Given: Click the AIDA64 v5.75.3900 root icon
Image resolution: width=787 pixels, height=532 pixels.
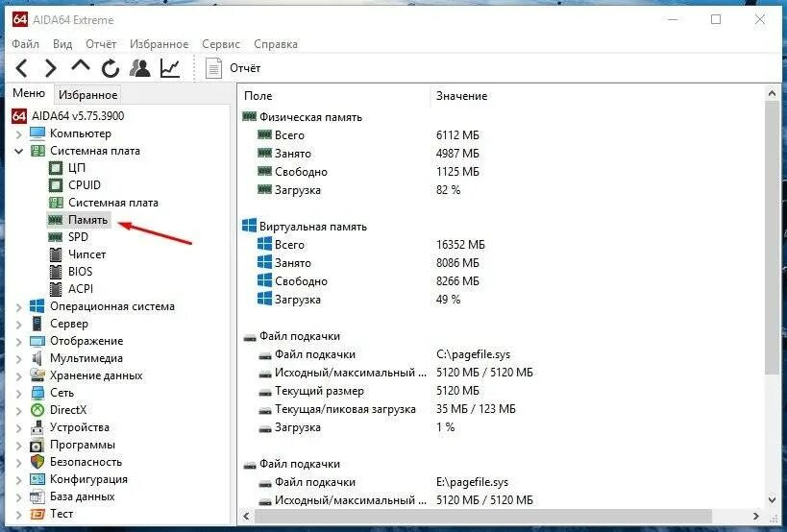Looking at the screenshot, I should (19, 116).
